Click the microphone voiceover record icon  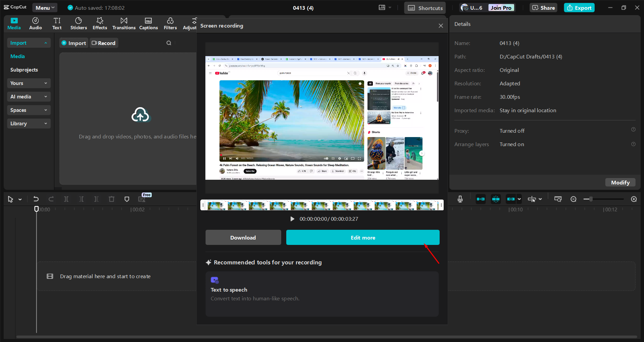pyautogui.click(x=460, y=199)
